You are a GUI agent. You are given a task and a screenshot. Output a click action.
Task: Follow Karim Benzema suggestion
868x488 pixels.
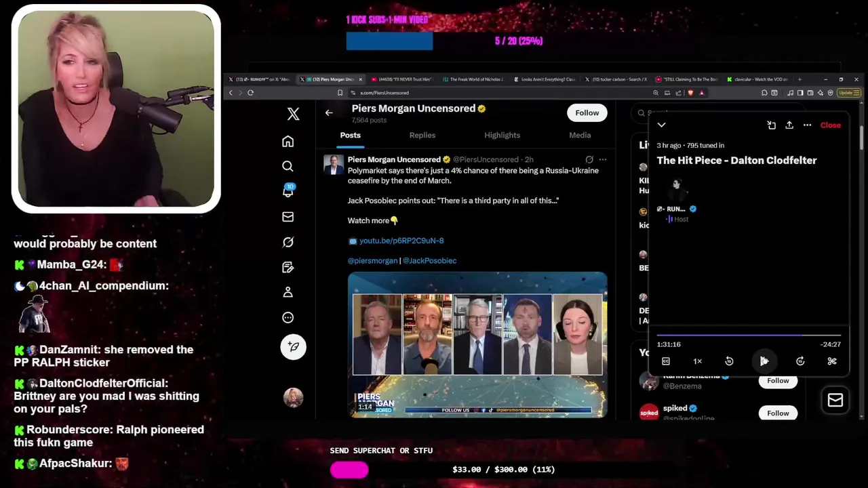tap(778, 380)
